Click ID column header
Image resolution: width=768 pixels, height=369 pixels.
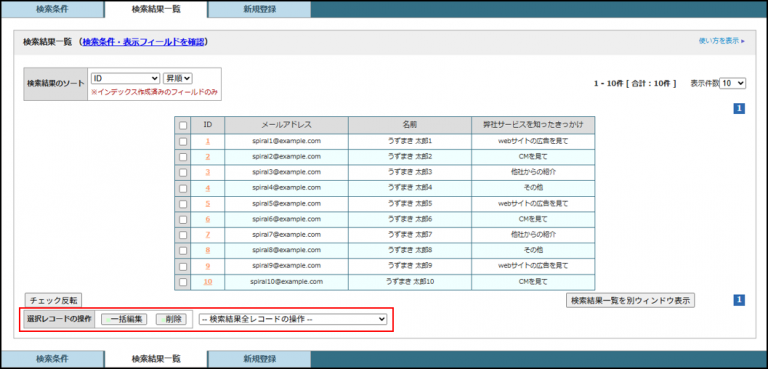pos(208,125)
